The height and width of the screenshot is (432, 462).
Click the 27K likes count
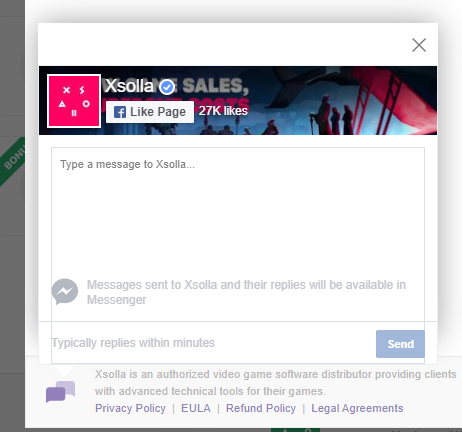point(223,111)
